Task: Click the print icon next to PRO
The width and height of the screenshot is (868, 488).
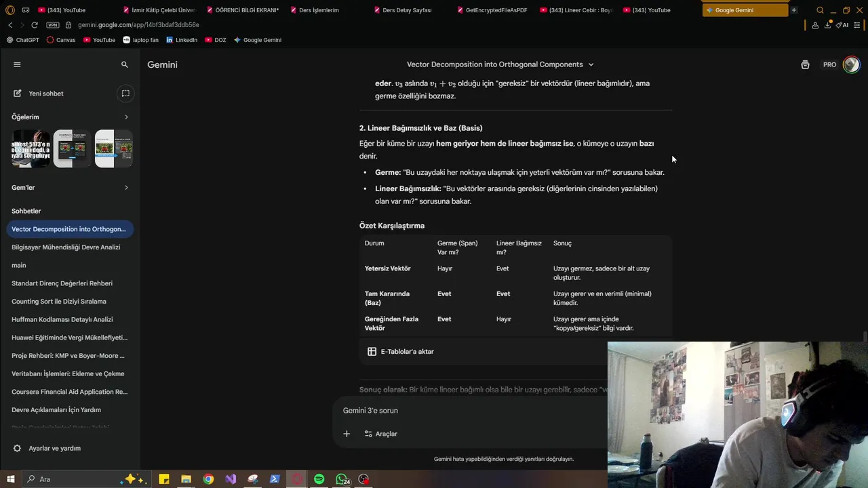Action: pyautogui.click(x=805, y=65)
